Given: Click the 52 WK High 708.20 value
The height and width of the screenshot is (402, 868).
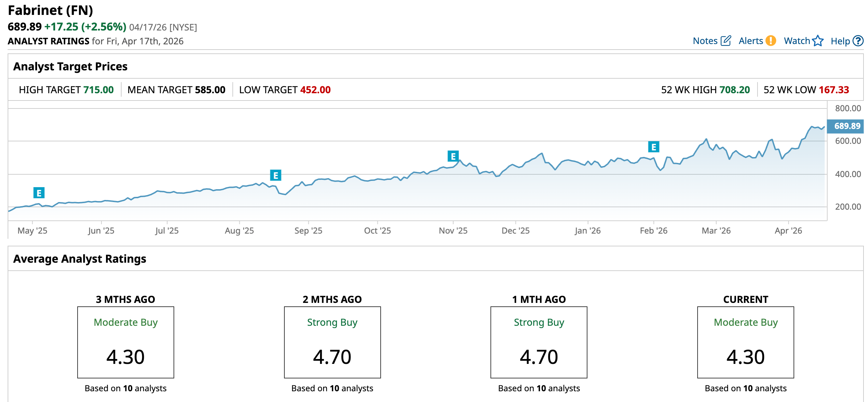Looking at the screenshot, I should tap(734, 90).
